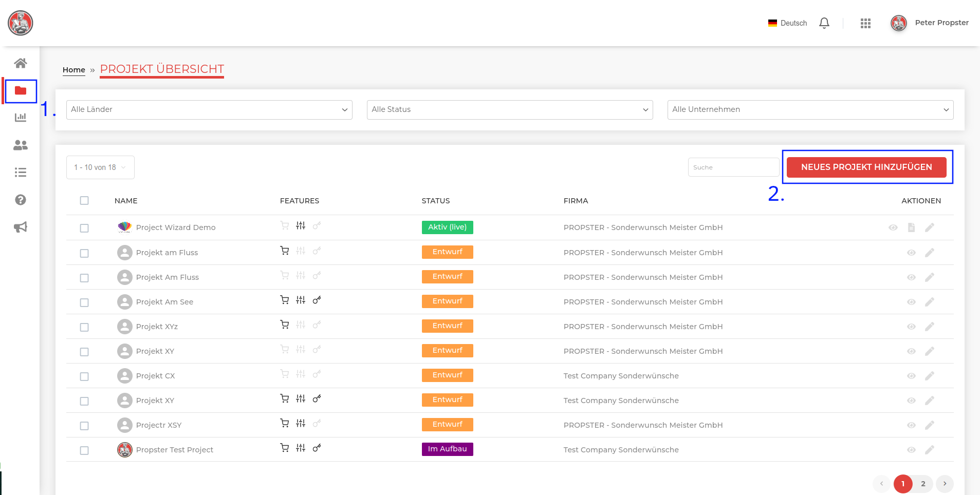
Task: Open the home icon in sidebar
Action: click(x=21, y=63)
